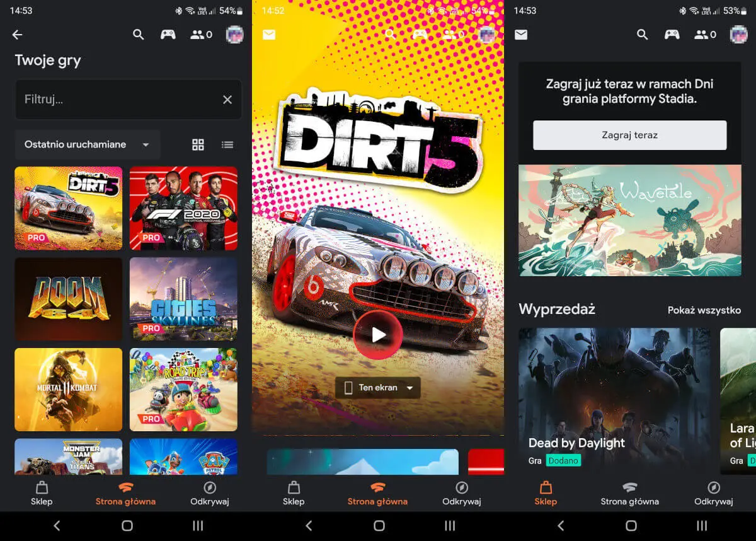Switch library to grid view
Image resolution: width=756 pixels, height=541 pixels.
tap(198, 145)
